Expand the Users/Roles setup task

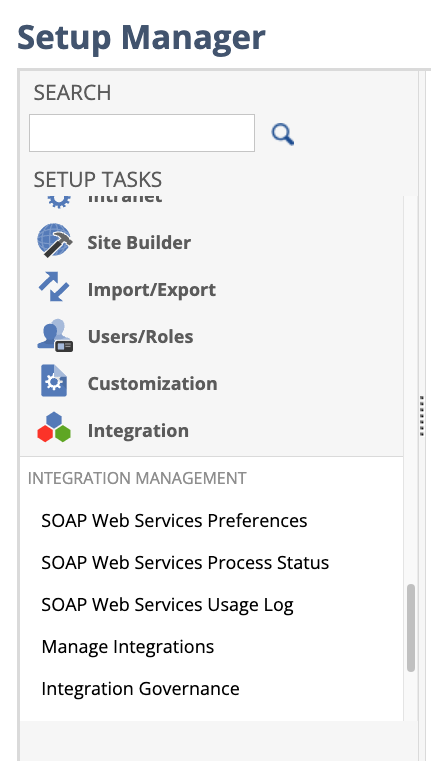pyautogui.click(x=140, y=336)
